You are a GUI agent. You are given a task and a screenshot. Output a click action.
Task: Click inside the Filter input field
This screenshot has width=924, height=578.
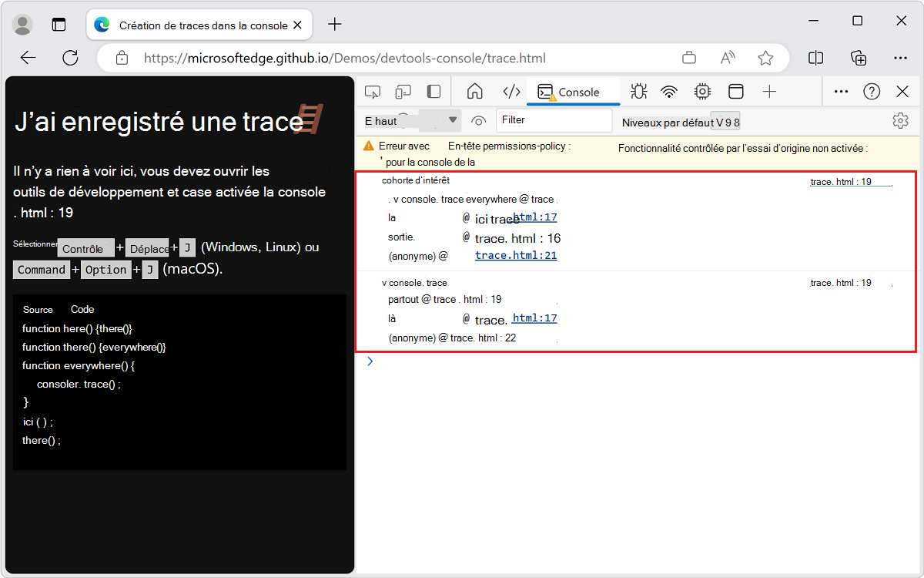(x=553, y=121)
